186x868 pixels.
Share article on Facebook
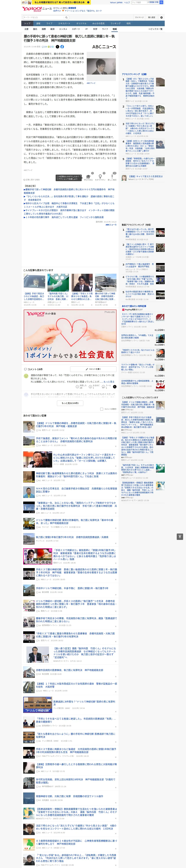(x=62, y=47)
